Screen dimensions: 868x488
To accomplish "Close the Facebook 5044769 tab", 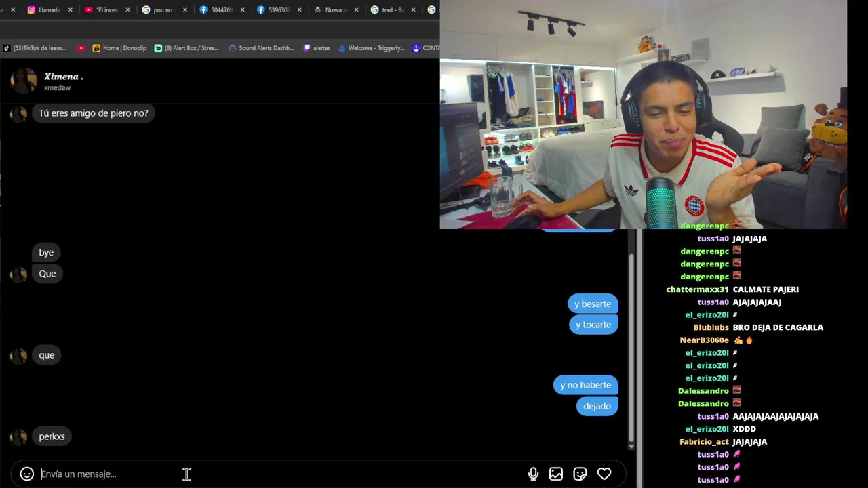I will tap(242, 10).
